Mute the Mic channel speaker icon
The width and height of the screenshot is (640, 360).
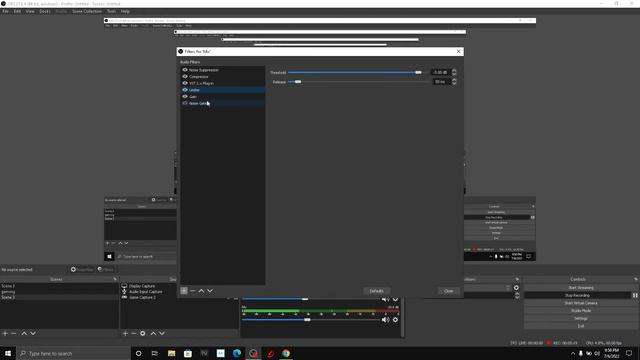(385, 320)
